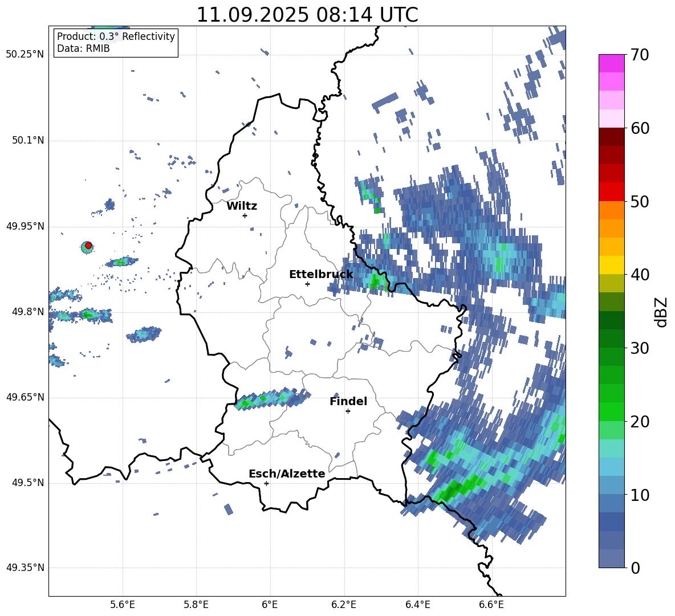675x616 pixels.
Task: Click the 49.5°N latitude label
Action: (x=27, y=482)
